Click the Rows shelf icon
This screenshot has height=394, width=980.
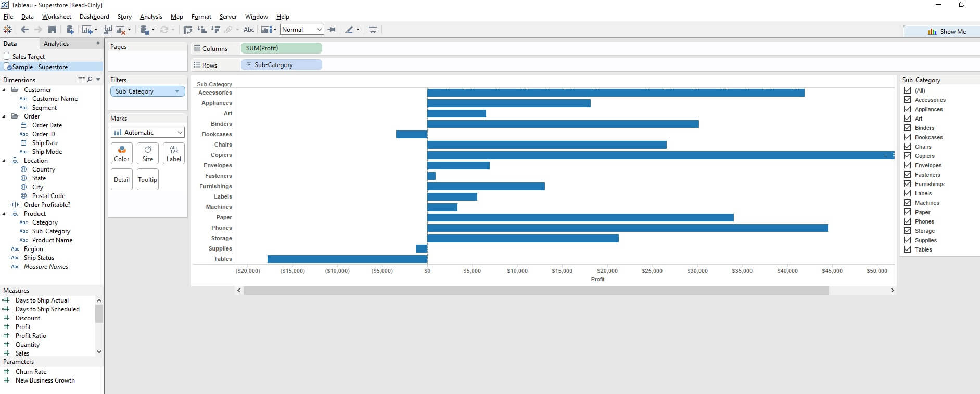click(197, 65)
